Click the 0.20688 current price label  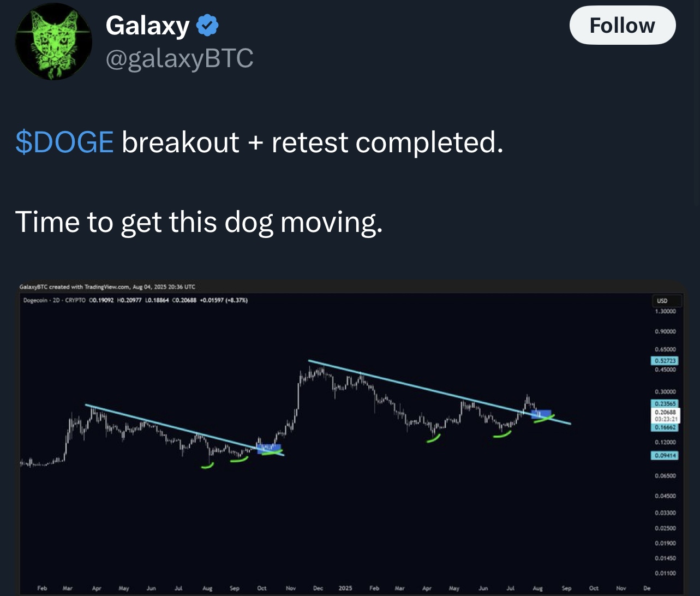(x=664, y=412)
